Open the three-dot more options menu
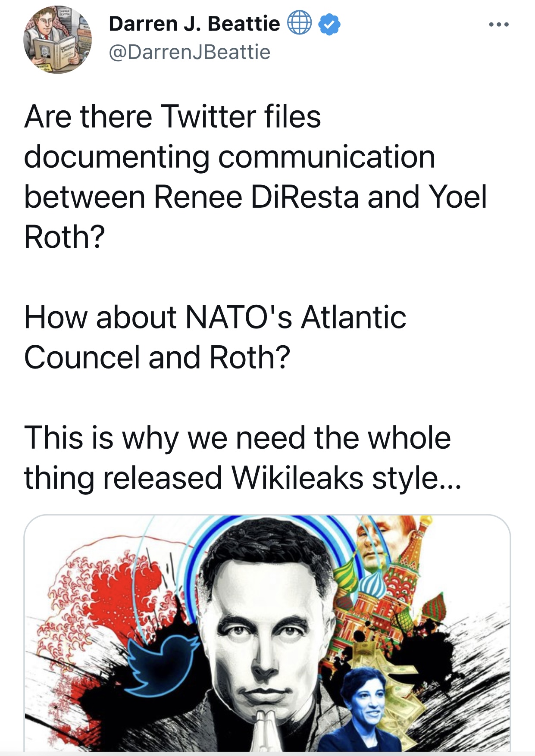535x756 pixels. [x=499, y=25]
